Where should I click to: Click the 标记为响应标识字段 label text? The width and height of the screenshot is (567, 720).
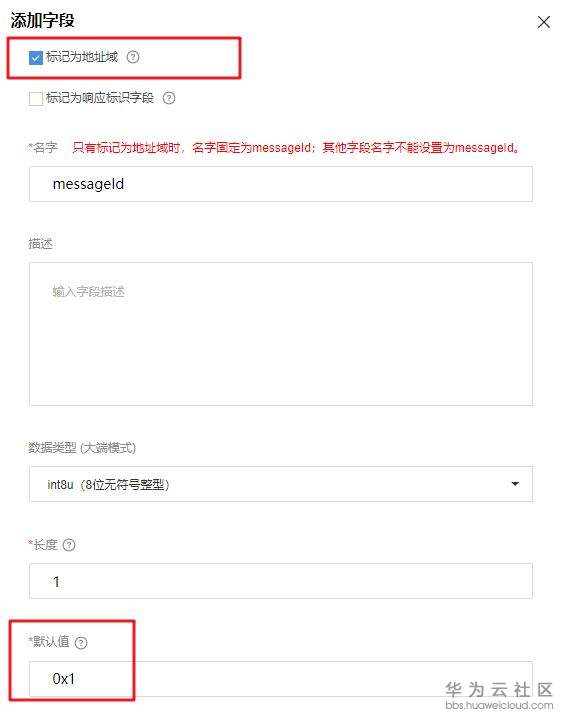point(100,98)
